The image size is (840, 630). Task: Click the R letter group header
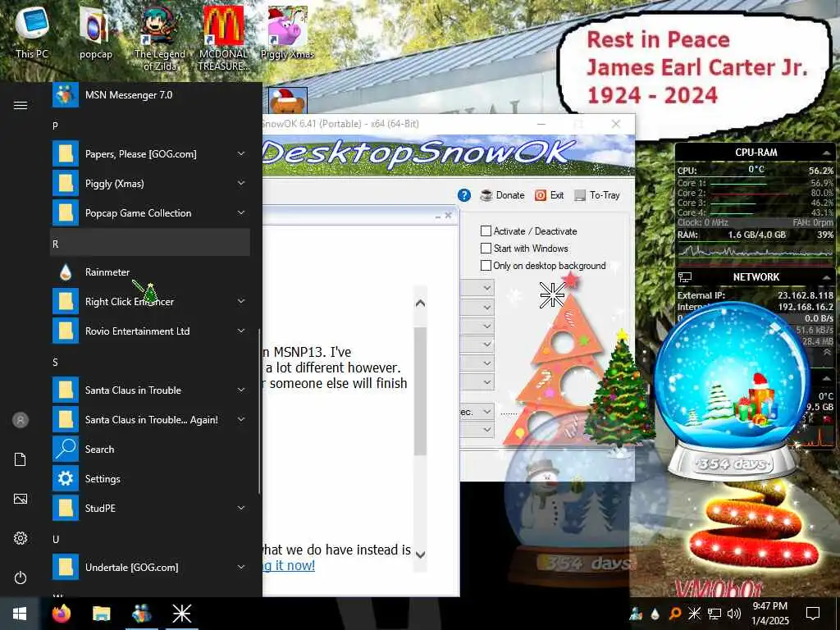click(x=151, y=243)
